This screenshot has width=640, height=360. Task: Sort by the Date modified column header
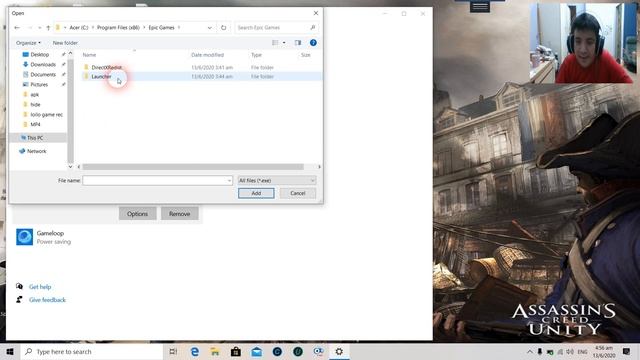207,55
